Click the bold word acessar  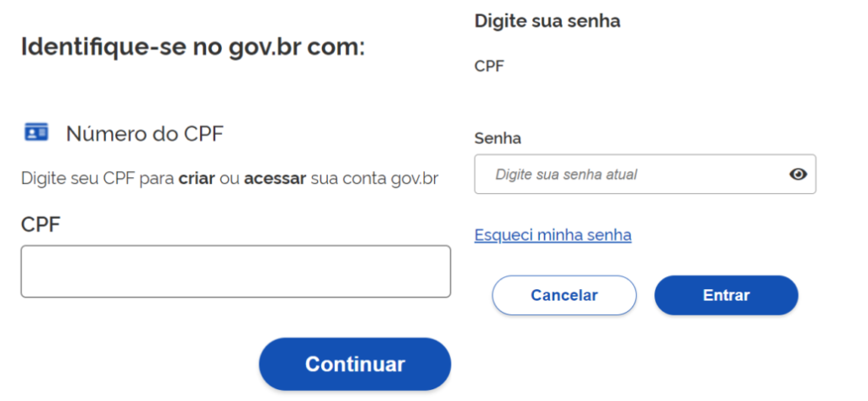coord(275,179)
